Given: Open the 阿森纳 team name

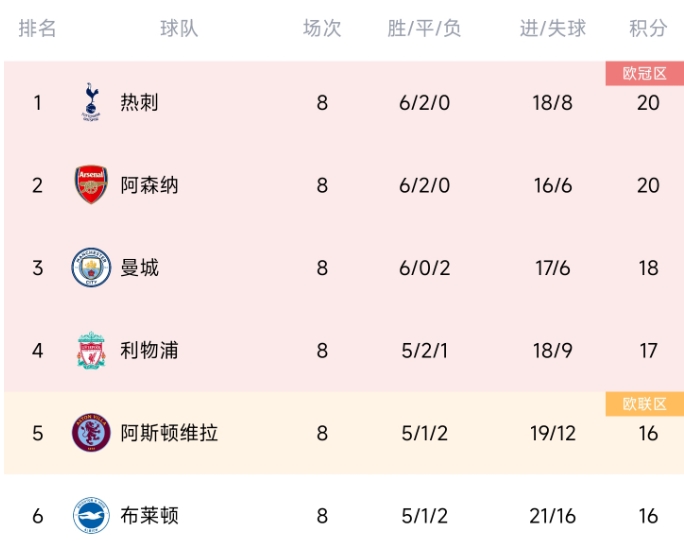Looking at the screenshot, I should tap(149, 185).
